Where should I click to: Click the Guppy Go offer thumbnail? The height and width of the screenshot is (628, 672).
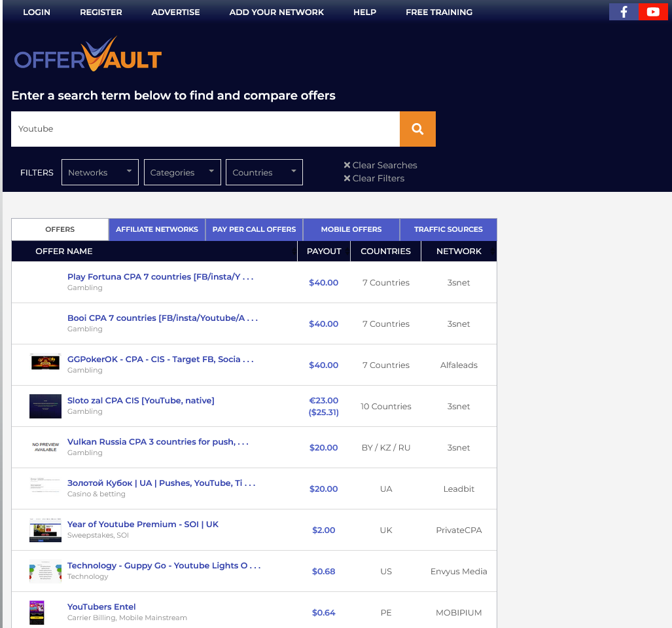[45, 571]
